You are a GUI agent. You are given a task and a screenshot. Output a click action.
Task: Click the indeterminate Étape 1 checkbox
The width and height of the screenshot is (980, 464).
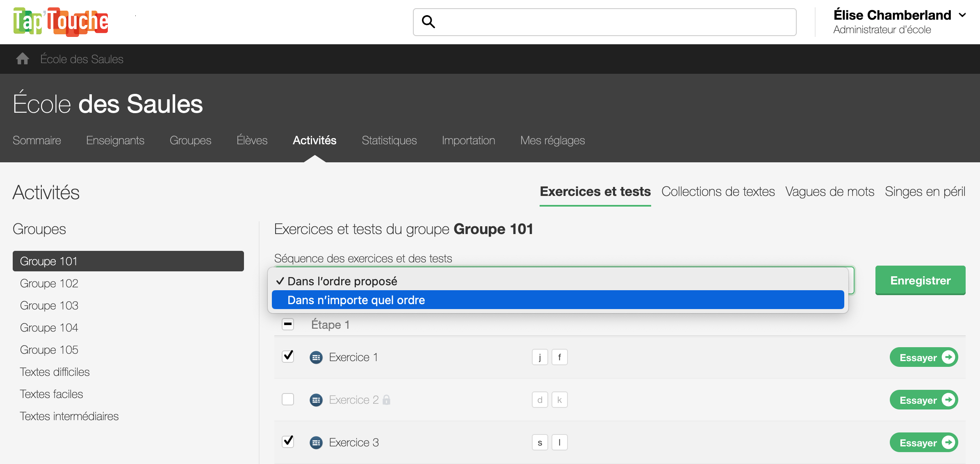[x=288, y=324]
